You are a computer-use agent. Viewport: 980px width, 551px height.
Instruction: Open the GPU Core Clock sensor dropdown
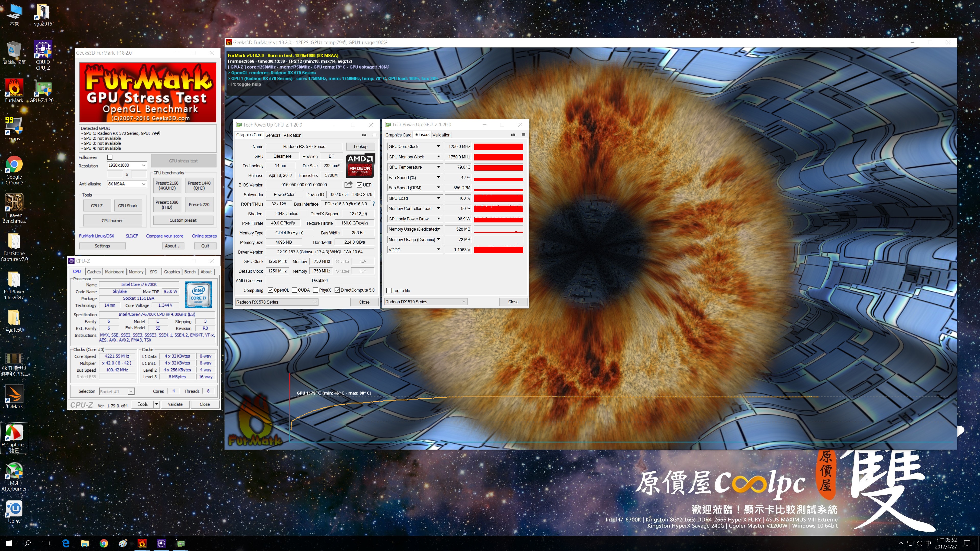tap(438, 146)
